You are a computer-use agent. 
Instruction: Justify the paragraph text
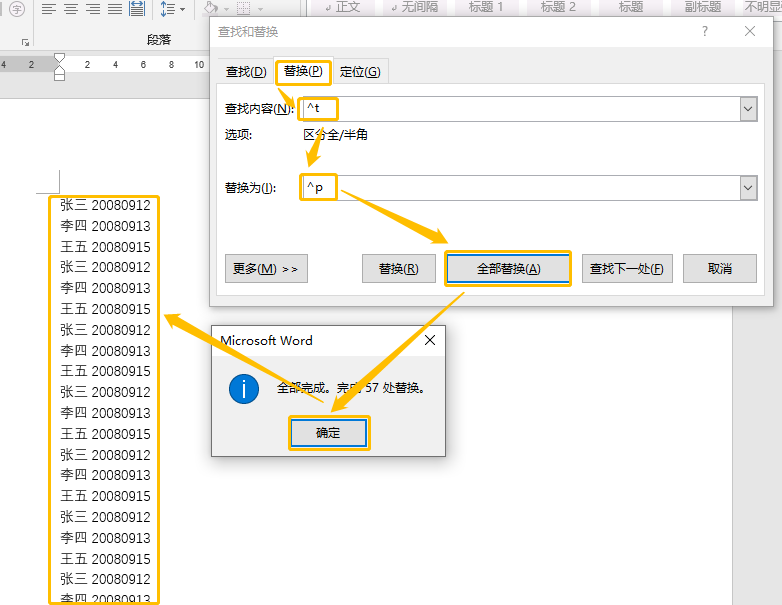click(115, 8)
